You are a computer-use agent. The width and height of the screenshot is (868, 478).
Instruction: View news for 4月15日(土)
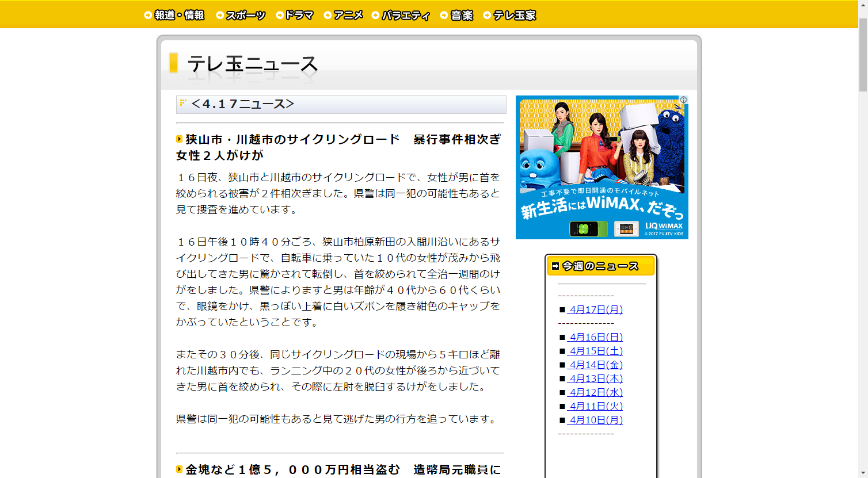click(x=596, y=351)
